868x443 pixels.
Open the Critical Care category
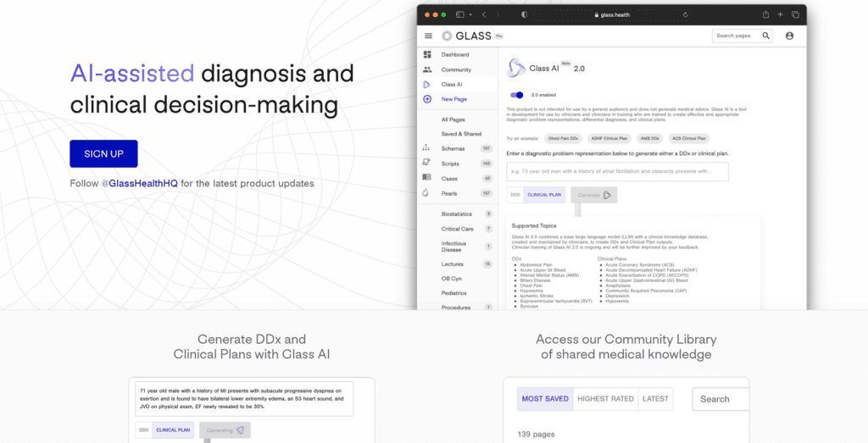coord(457,229)
